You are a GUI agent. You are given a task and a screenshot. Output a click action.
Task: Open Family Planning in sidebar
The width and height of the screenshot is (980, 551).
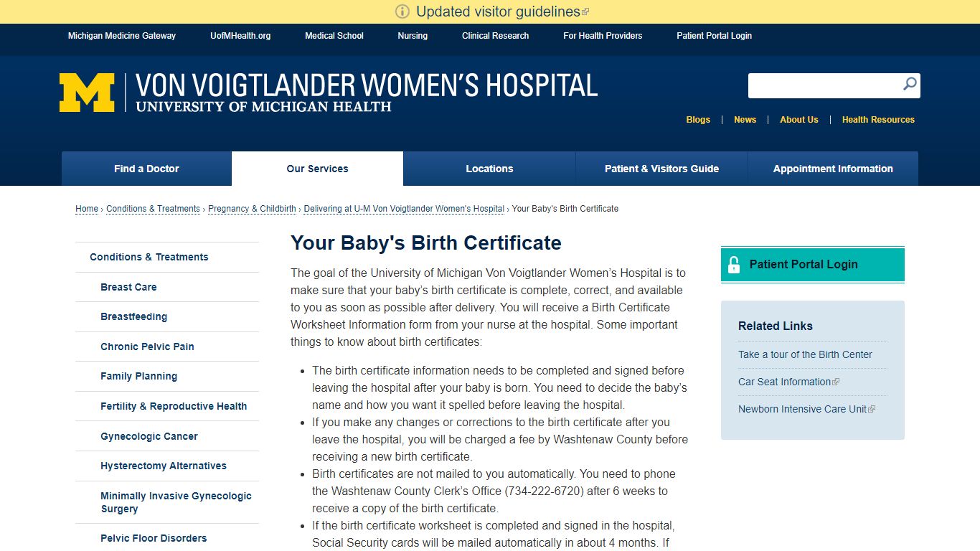coord(138,376)
